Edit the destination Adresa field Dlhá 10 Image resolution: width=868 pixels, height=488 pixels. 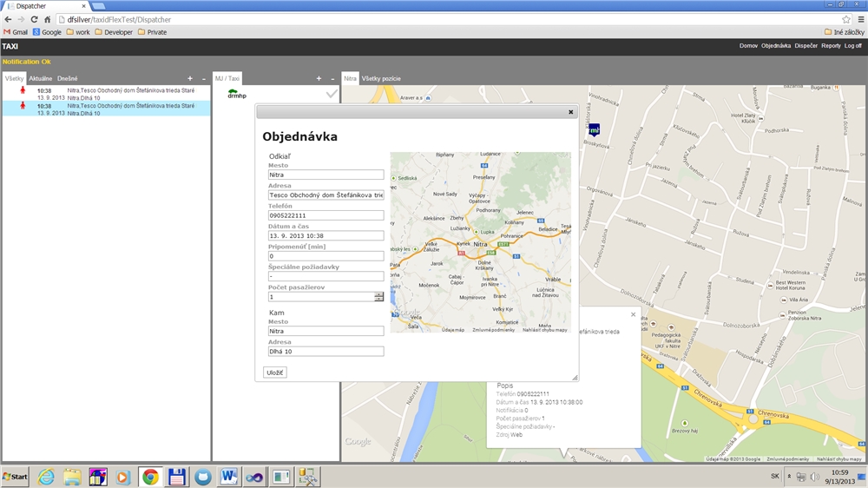point(325,351)
